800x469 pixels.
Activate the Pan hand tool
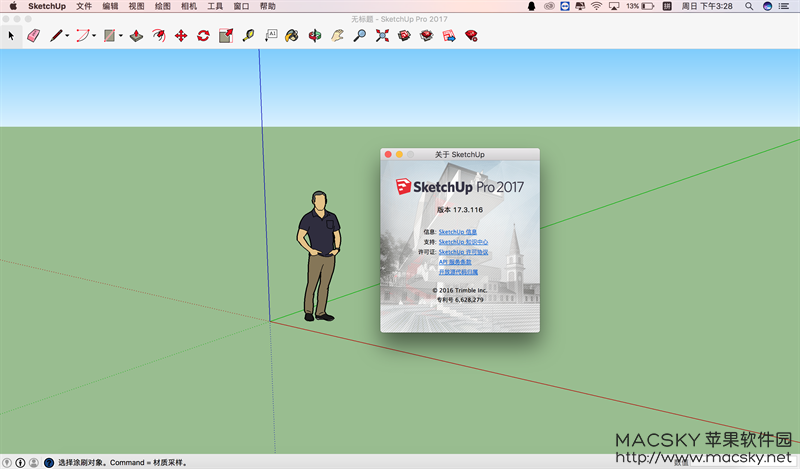(337, 36)
